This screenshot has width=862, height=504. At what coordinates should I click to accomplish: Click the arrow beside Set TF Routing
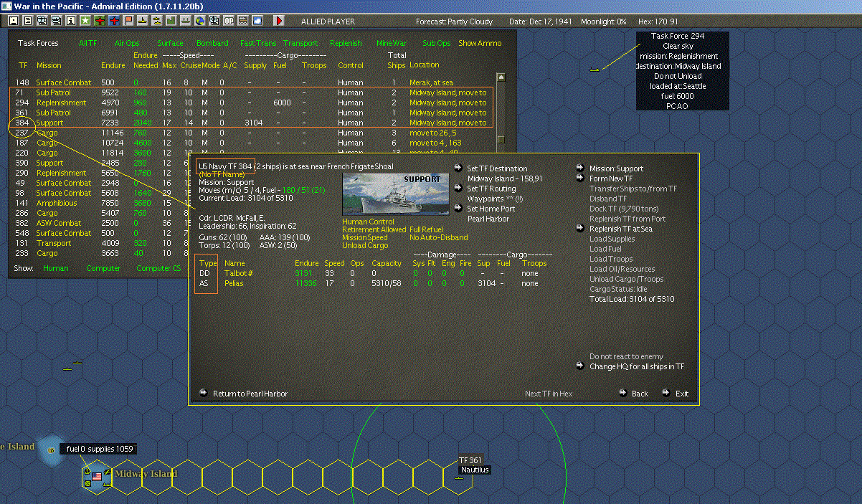[459, 189]
